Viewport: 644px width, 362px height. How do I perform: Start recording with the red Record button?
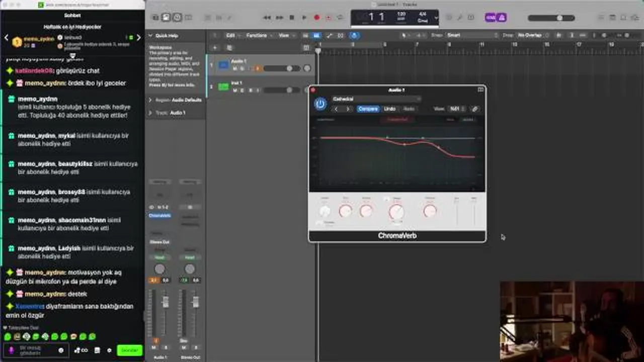click(x=316, y=18)
